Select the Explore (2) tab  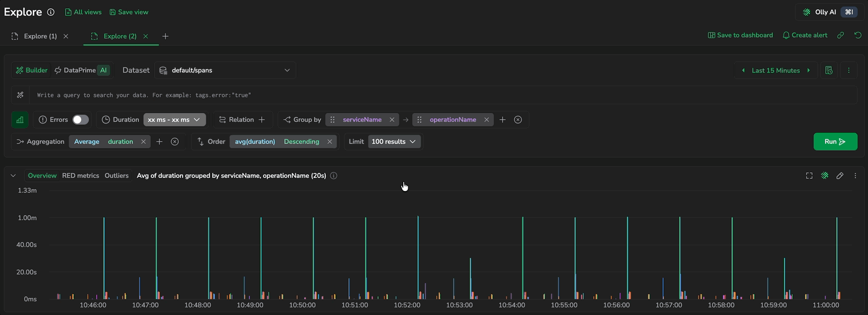(120, 36)
